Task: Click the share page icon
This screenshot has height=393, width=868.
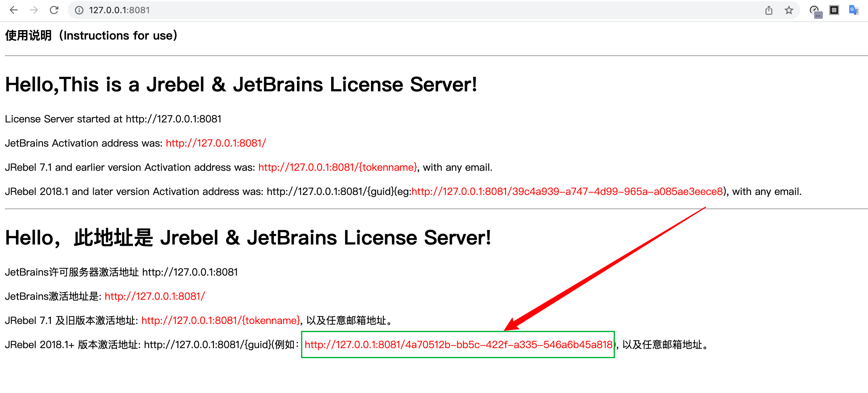Action: (769, 10)
